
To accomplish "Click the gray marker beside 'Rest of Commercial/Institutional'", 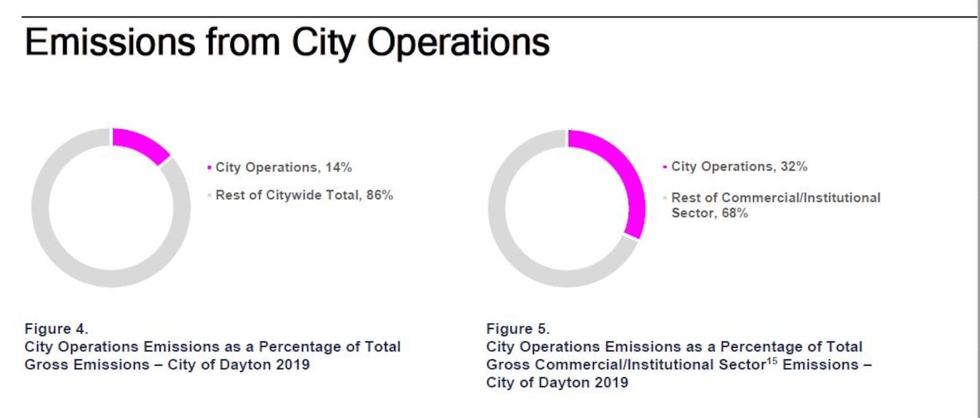I will click(665, 198).
